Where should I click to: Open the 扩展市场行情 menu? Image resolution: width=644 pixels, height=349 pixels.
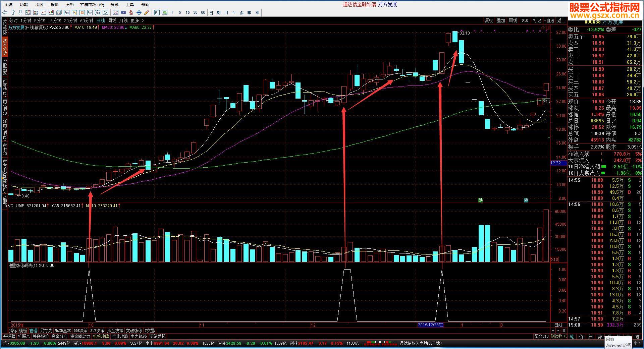(92, 4)
